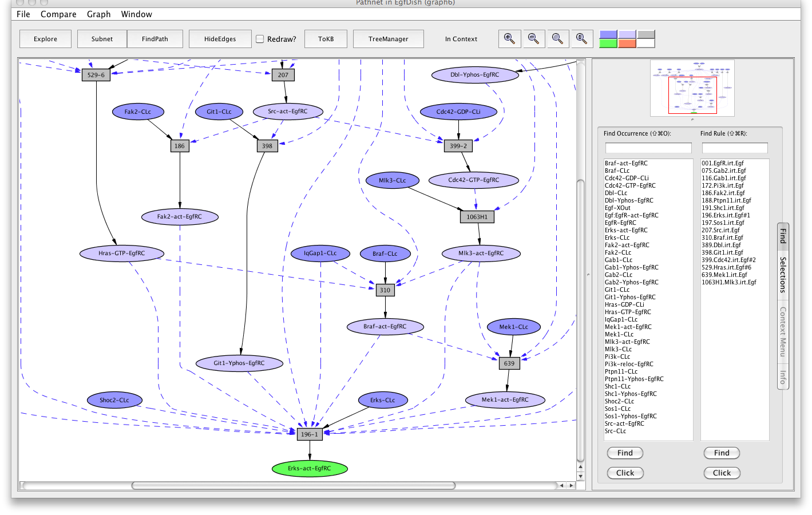Select 529.Hras.irt.Egf#6 in Find Rule list
Image resolution: width=812 pixels, height=515 pixels.
tap(727, 267)
